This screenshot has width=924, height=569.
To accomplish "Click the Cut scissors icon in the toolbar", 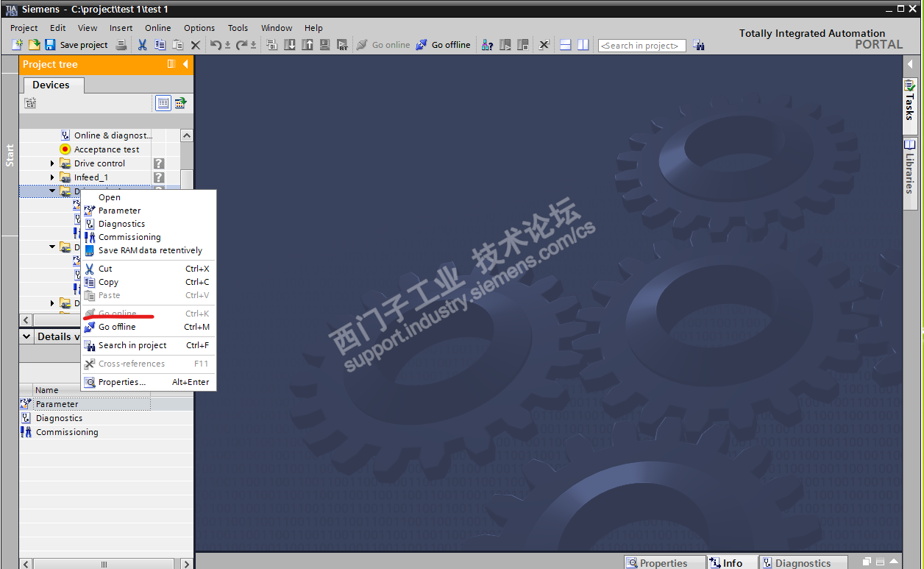I will (x=143, y=45).
